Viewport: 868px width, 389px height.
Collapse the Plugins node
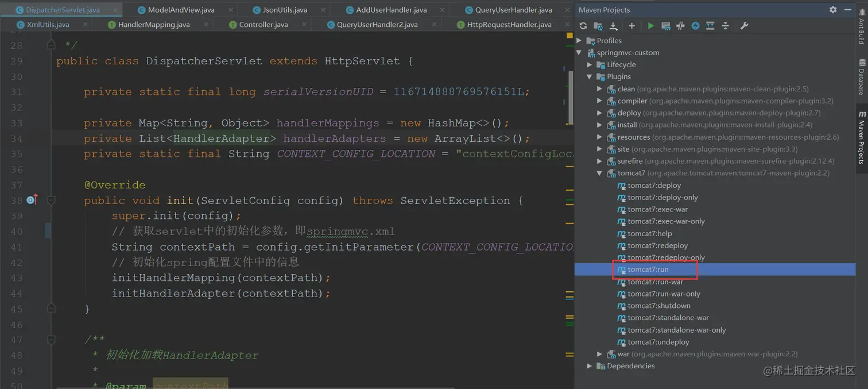click(590, 77)
